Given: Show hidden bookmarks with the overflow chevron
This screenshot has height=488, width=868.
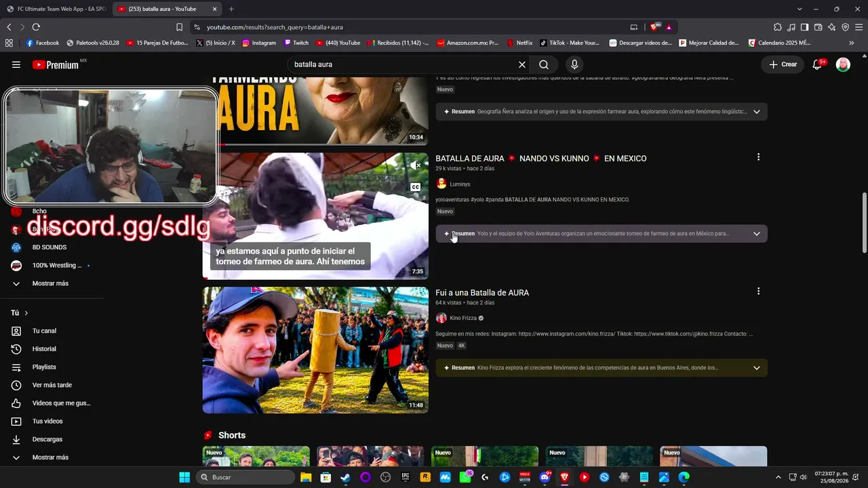Looking at the screenshot, I should click(x=852, y=43).
